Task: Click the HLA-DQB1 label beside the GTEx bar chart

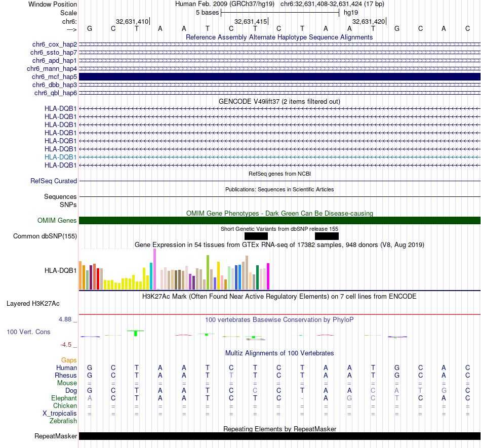Action: (60, 270)
